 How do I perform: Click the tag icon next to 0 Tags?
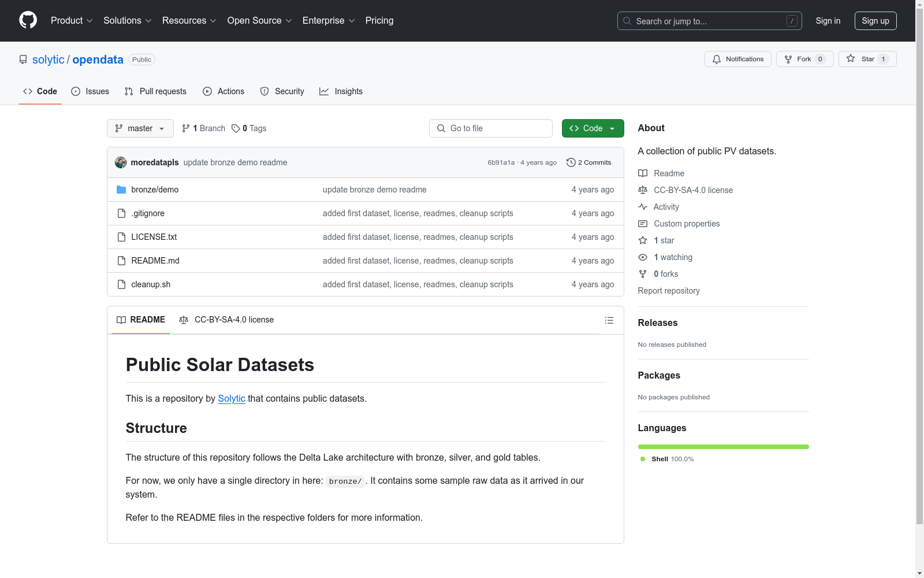click(236, 128)
